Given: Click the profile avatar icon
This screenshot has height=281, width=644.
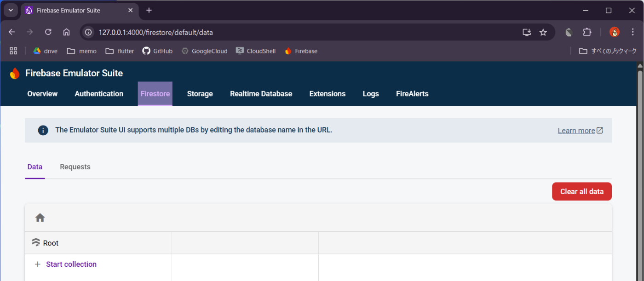Looking at the screenshot, I should (x=615, y=32).
